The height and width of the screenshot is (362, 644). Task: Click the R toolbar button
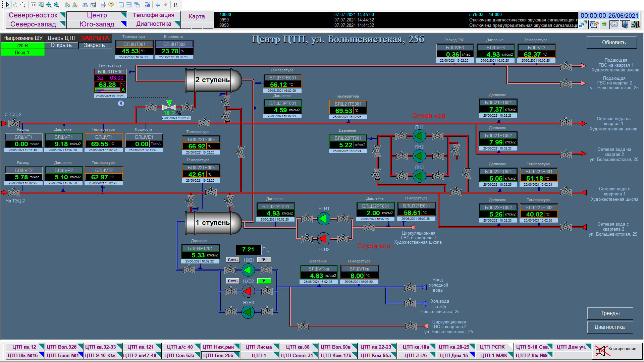tap(175, 5)
